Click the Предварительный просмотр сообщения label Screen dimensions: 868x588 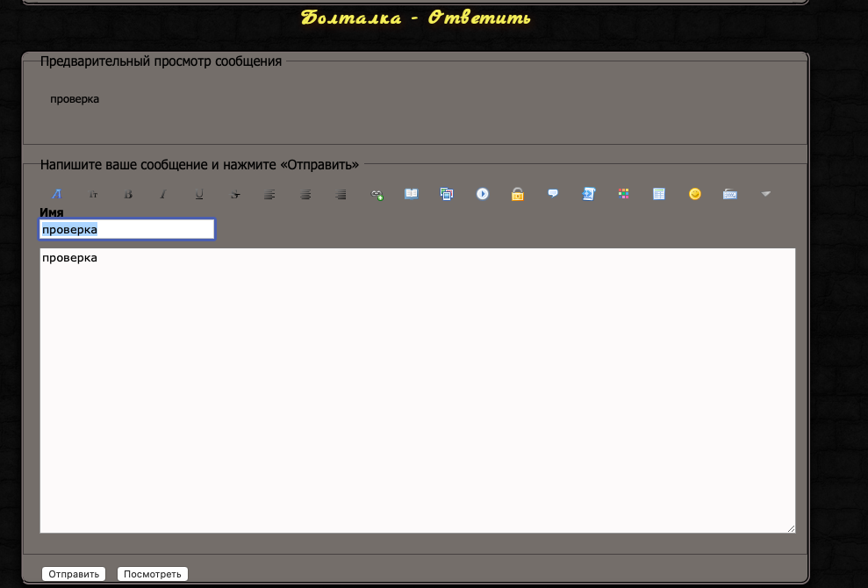[x=161, y=61]
